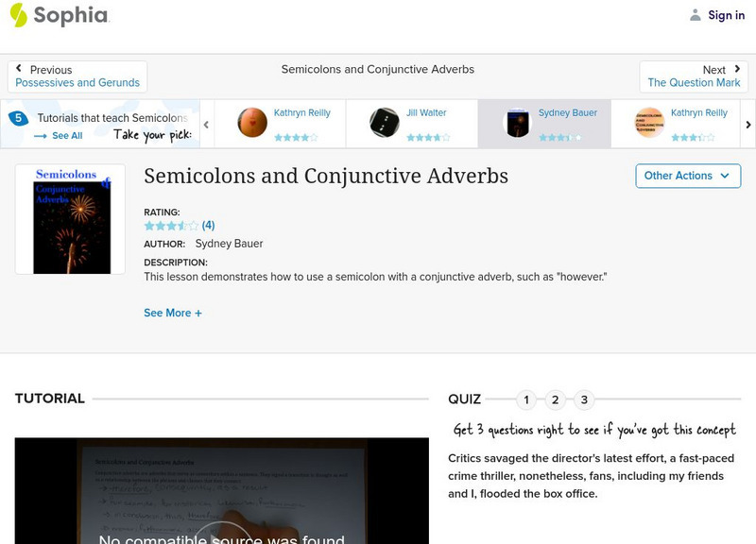The width and height of the screenshot is (756, 544).
Task: Switch to Next: The Question Mark lesson
Action: [x=695, y=76]
